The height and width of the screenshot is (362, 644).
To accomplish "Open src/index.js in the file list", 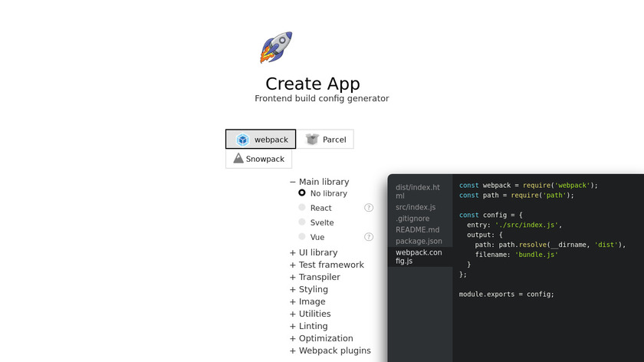I will [420, 207].
